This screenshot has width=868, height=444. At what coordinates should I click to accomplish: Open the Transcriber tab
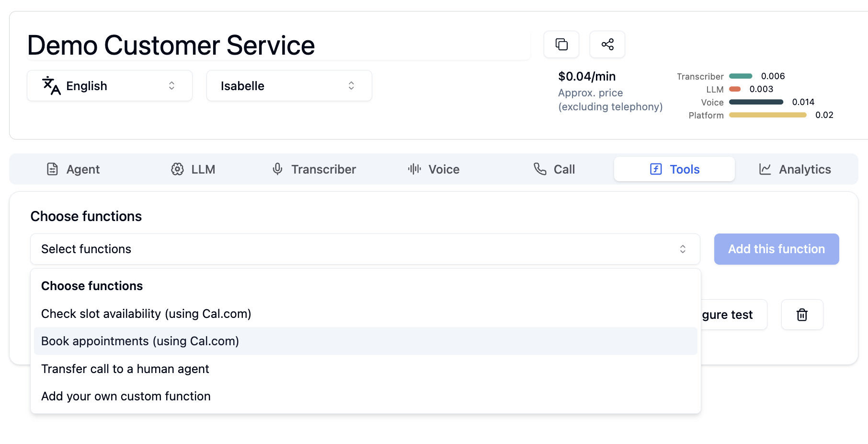[x=314, y=169]
